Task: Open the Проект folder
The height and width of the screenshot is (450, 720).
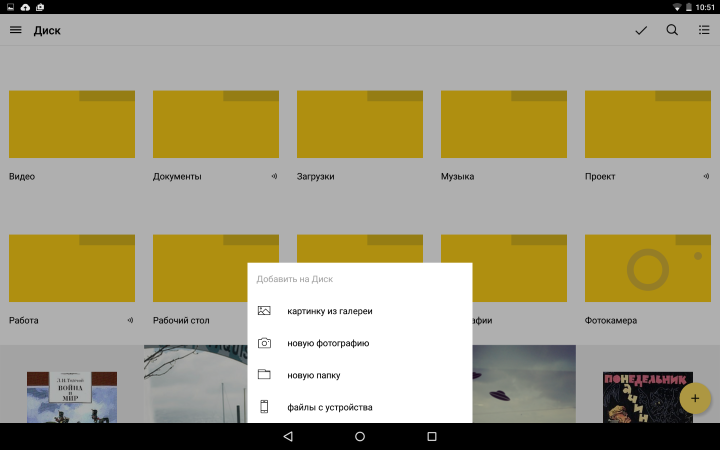Action: point(648,124)
